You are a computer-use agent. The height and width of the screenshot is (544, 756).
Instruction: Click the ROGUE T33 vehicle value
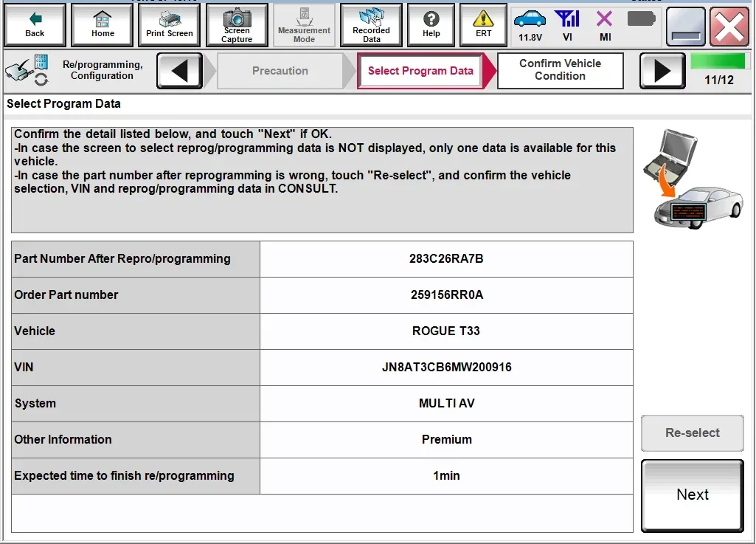pos(446,331)
